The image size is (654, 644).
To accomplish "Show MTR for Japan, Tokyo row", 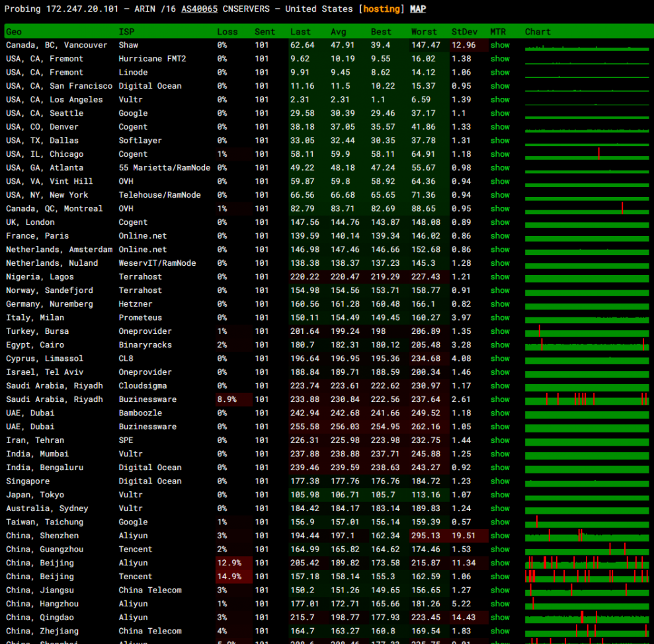I will click(500, 495).
